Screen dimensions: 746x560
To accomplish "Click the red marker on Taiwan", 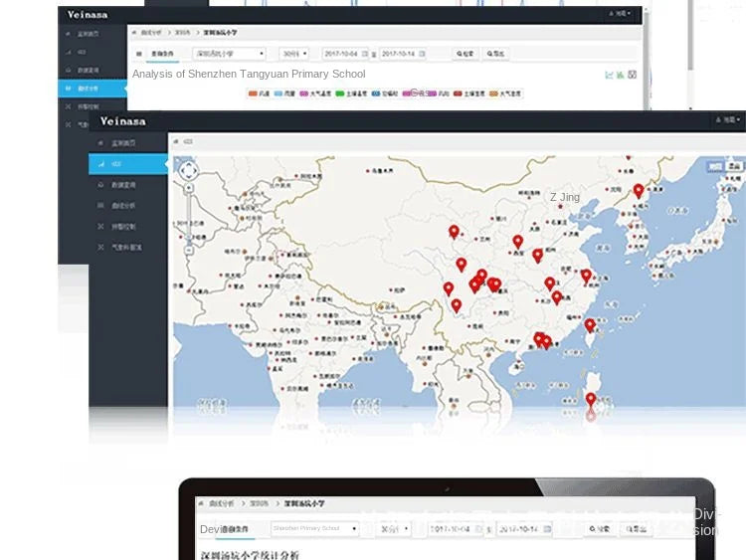I will click(590, 325).
